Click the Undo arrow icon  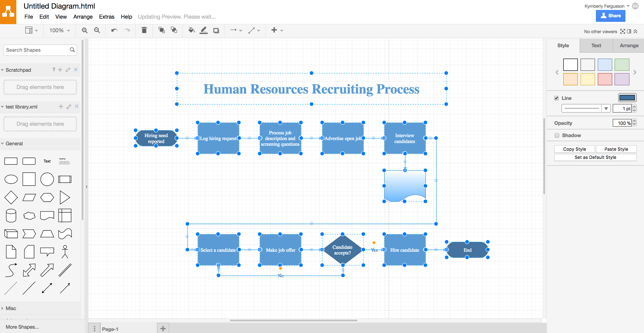click(114, 30)
